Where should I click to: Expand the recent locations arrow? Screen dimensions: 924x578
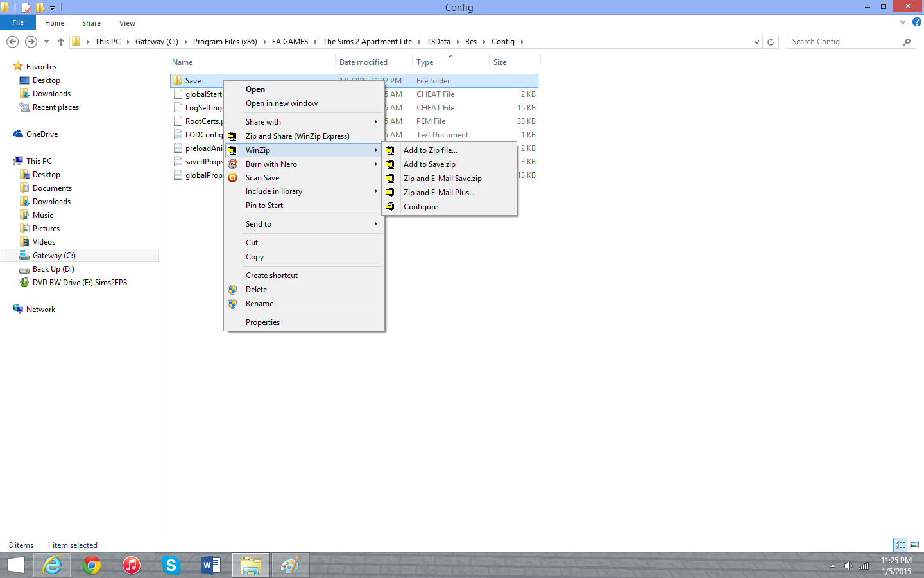coord(46,42)
